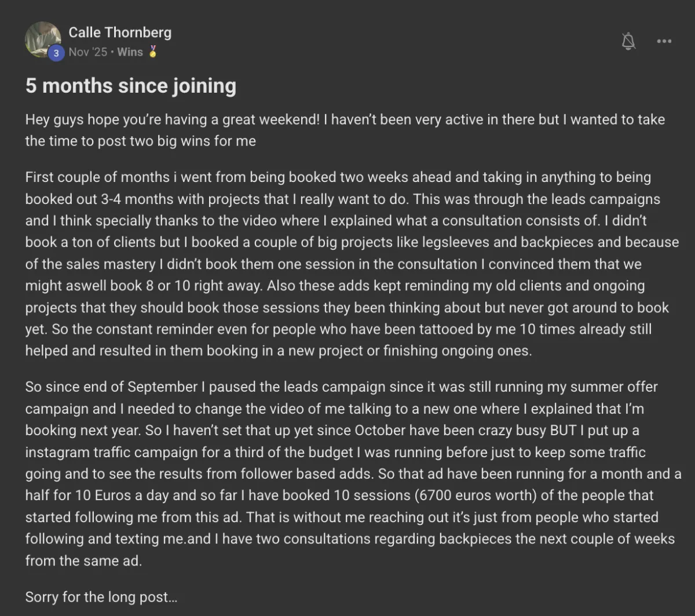The image size is (695, 616).
Task: Open Calle Thornberg's profile avatar
Action: point(43,40)
